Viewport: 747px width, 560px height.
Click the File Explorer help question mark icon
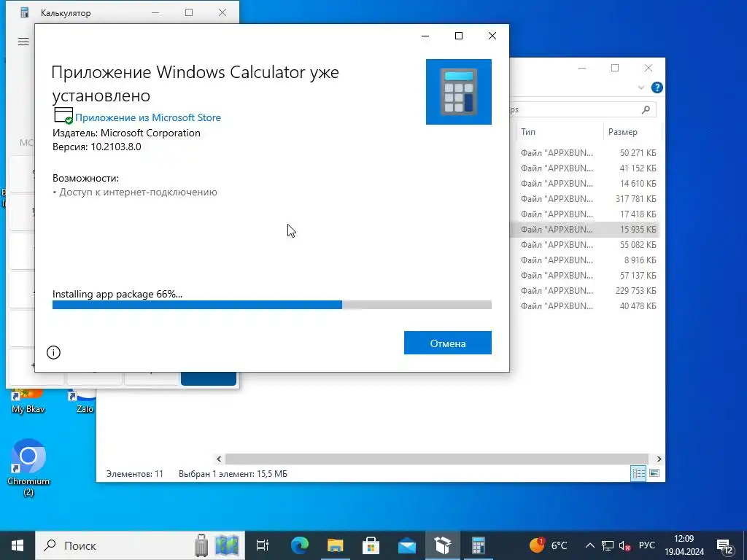(x=657, y=87)
